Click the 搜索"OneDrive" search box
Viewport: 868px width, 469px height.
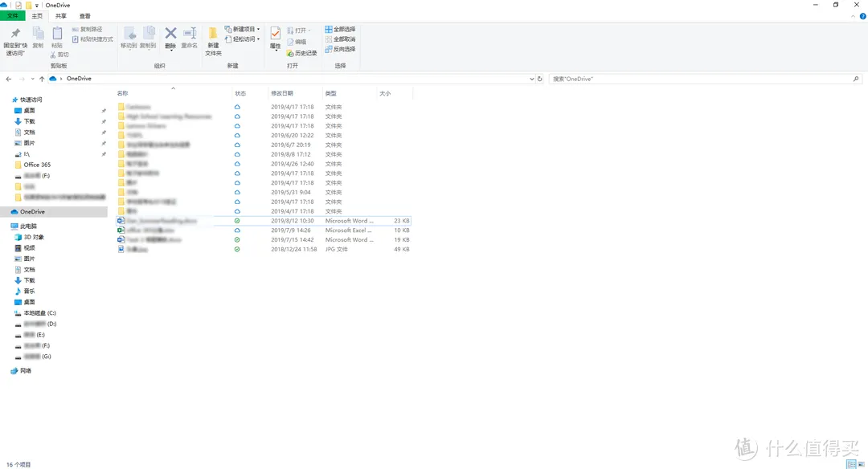(x=699, y=80)
